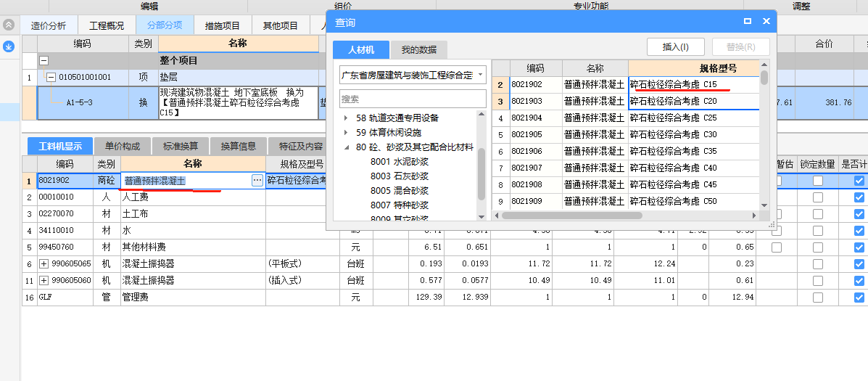
Task: Toggle 暂估 checkbox for 水 row
Action: 777,230
